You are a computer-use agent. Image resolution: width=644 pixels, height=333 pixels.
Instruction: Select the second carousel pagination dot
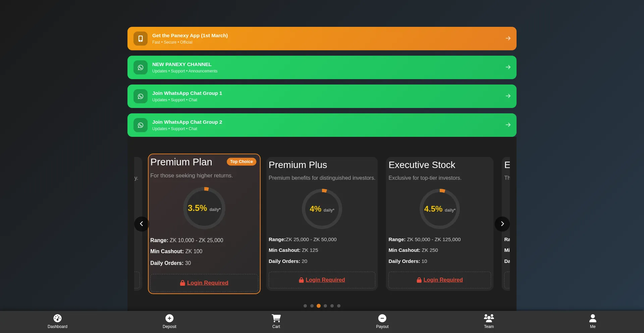(312, 306)
